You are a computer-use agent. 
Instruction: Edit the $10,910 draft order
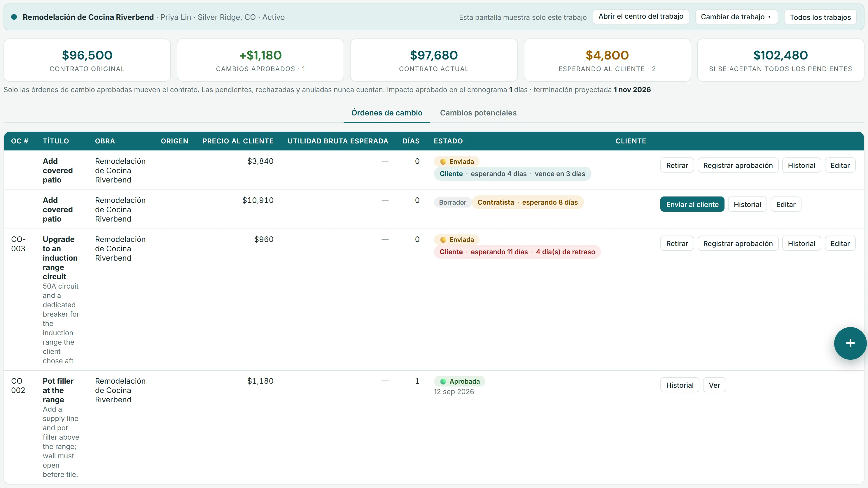(x=785, y=204)
